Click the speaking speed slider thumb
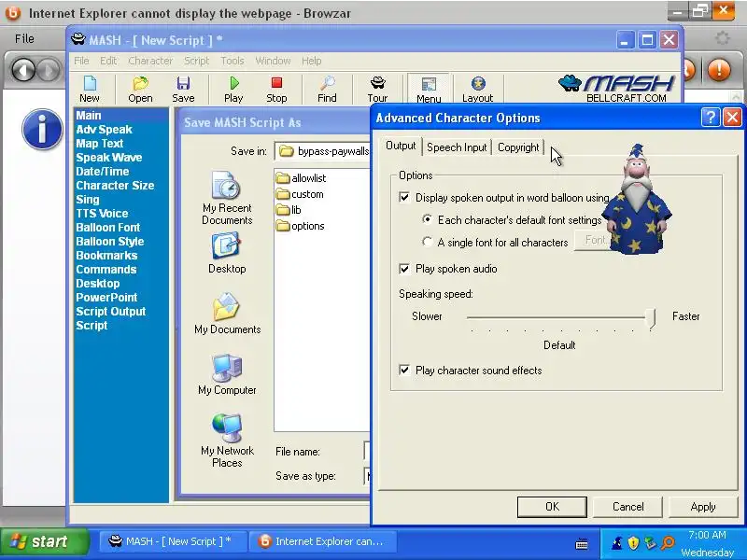The height and width of the screenshot is (560, 747). (x=651, y=317)
